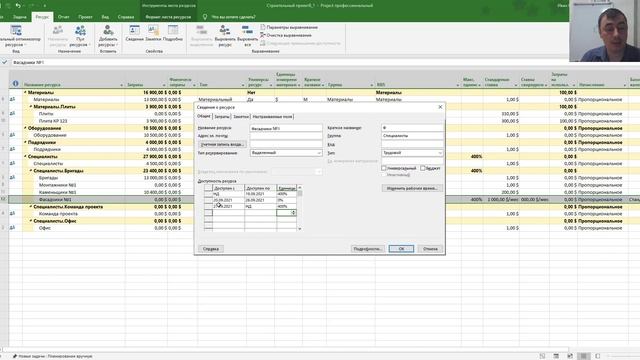Collapse the Материалы group
640x360 pixels.
[x=25, y=92]
